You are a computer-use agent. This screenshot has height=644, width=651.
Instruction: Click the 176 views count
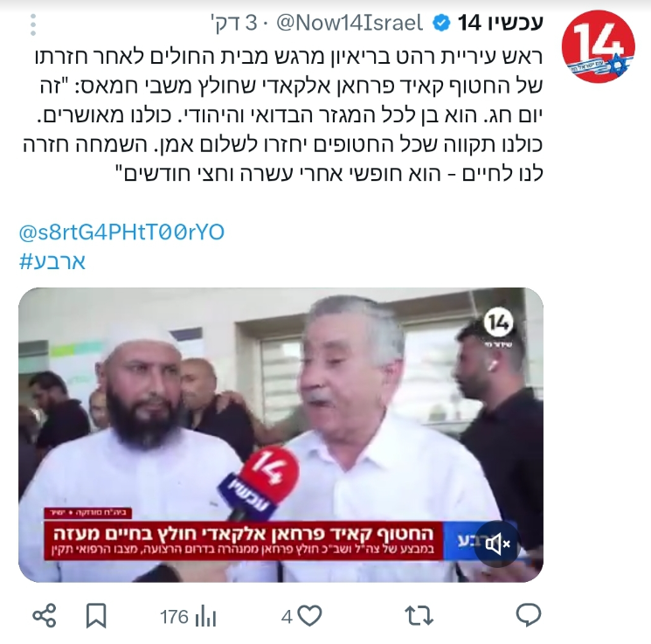[x=175, y=617]
